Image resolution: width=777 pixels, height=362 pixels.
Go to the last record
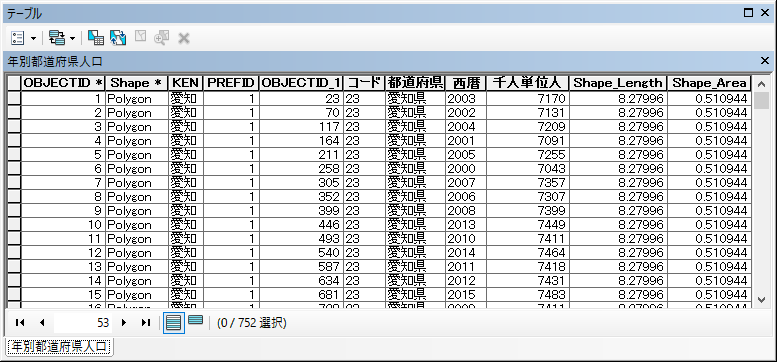[145, 323]
